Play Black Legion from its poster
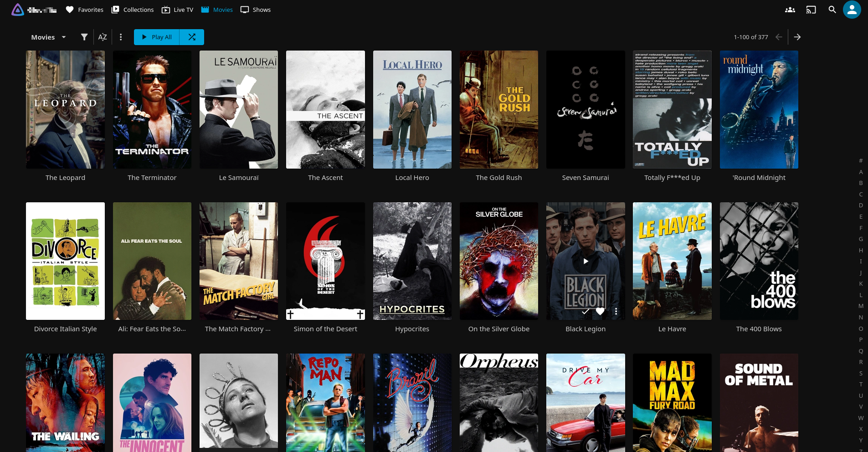 tap(586, 261)
